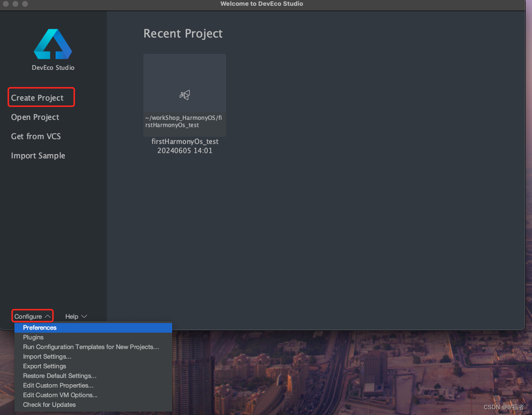532x415 pixels.
Task: Click the Configure chevron arrow
Action: pyautogui.click(x=48, y=316)
